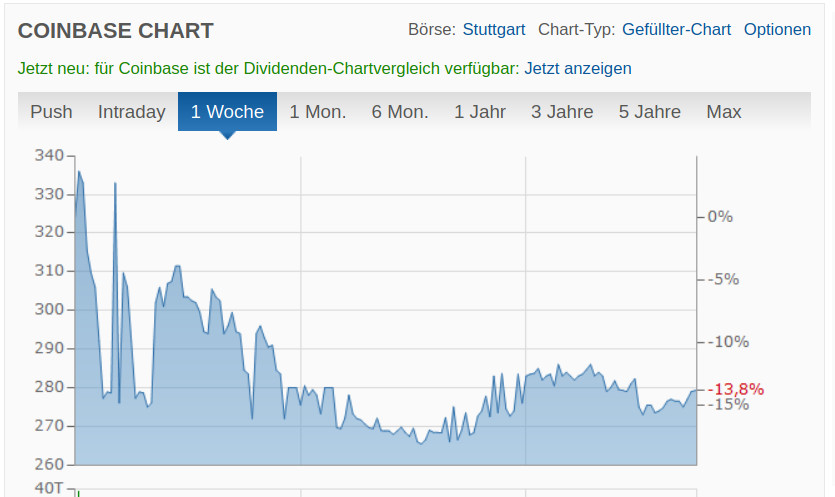Screen dimensions: 835x497
Task: Click the 300 y-axis label
Action: tap(49, 309)
